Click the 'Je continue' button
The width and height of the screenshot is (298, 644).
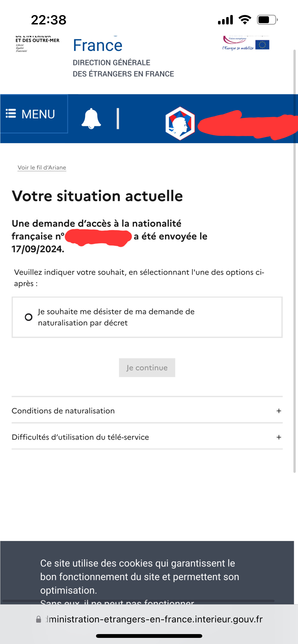[x=147, y=368]
